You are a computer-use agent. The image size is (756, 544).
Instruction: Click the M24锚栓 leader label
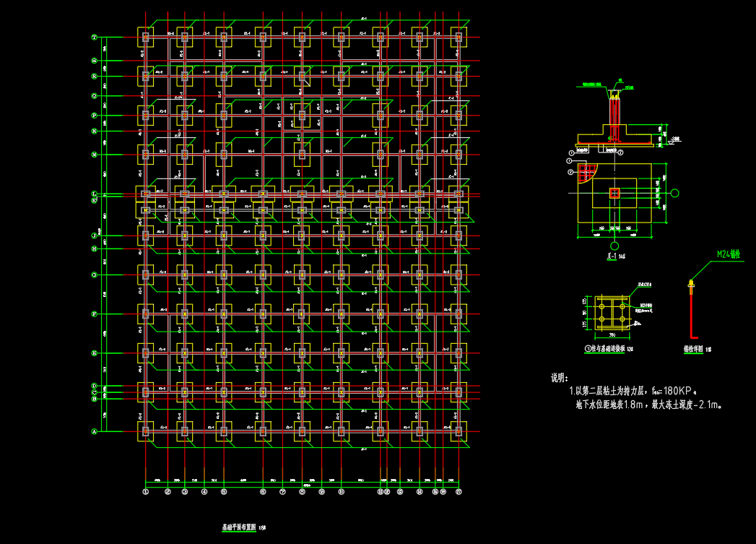click(x=728, y=254)
